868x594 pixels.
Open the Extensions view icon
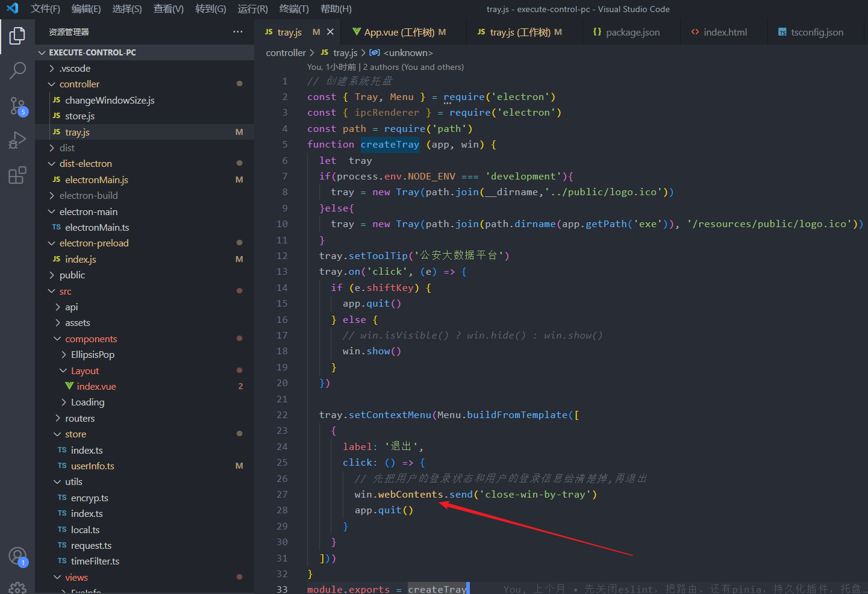[17, 175]
